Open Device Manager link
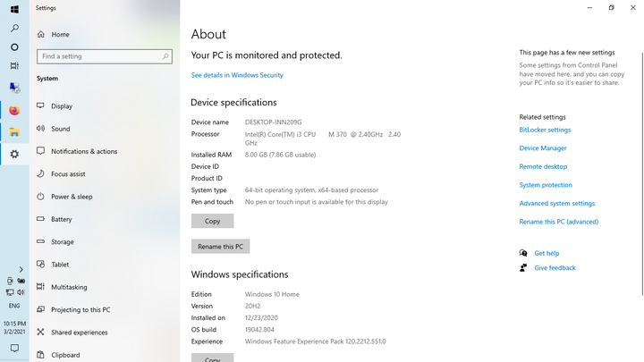This screenshot has height=362, width=644. (543, 148)
